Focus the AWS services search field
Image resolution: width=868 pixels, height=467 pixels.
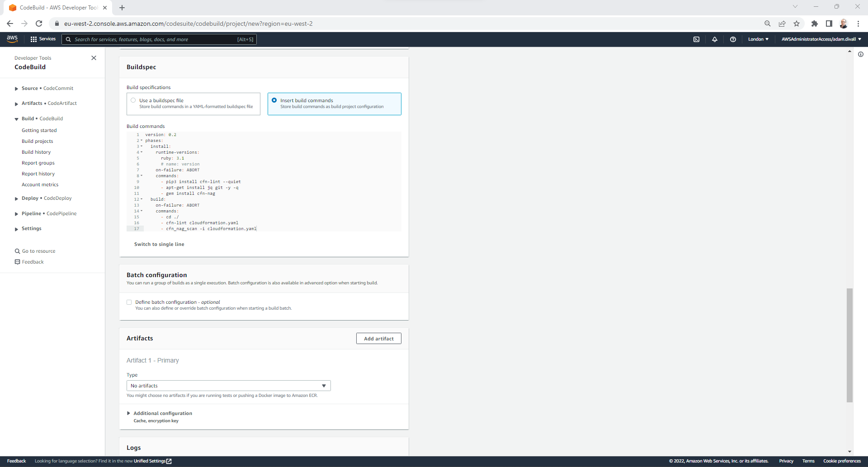point(159,39)
